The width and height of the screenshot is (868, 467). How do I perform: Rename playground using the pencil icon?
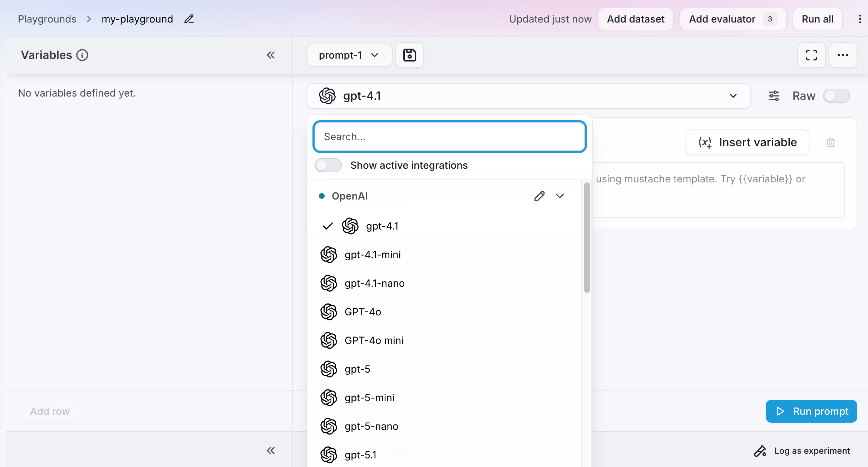coord(189,19)
